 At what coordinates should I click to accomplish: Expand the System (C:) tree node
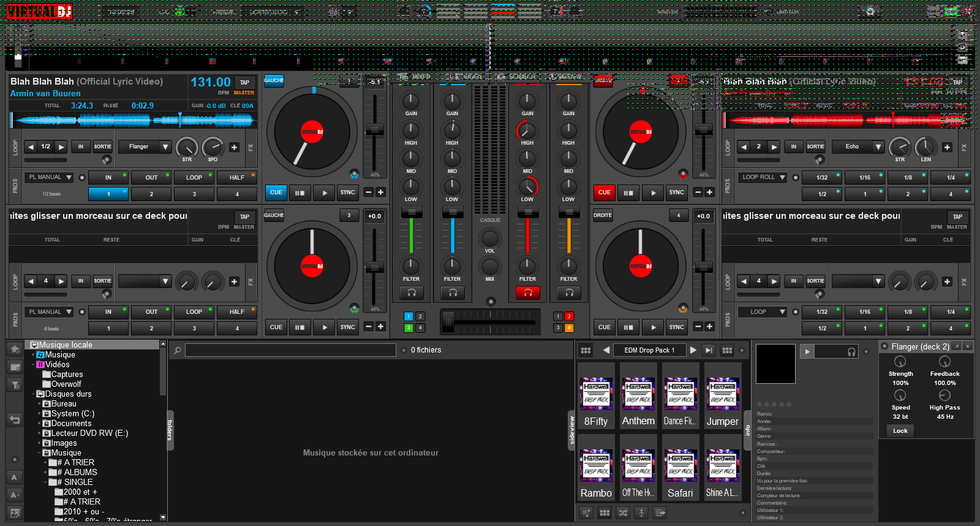click(x=39, y=413)
